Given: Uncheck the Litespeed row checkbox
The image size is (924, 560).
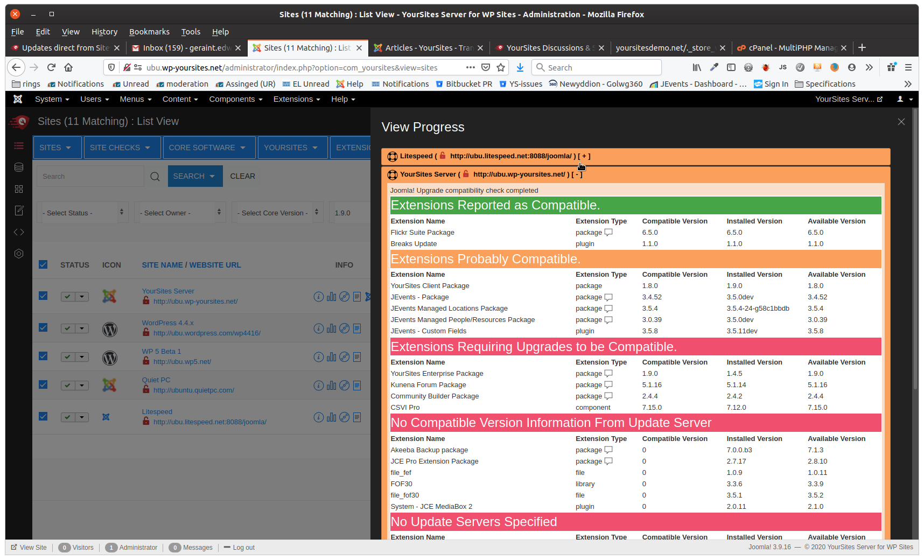Looking at the screenshot, I should tap(43, 416).
